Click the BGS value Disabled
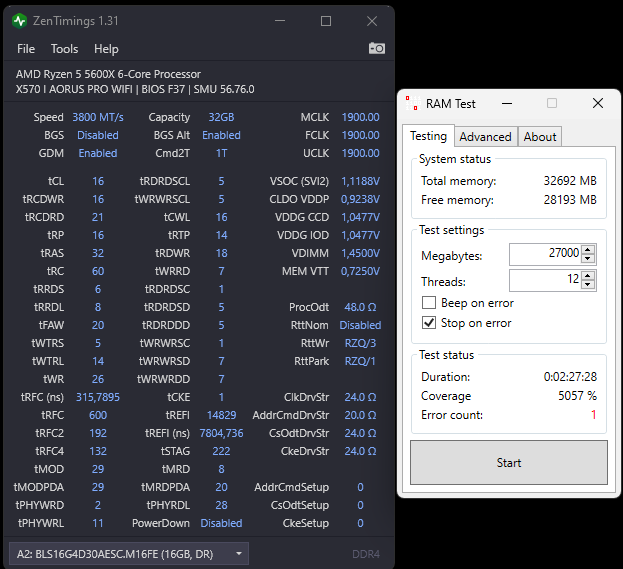Image resolution: width=623 pixels, height=569 pixels. 98,135
